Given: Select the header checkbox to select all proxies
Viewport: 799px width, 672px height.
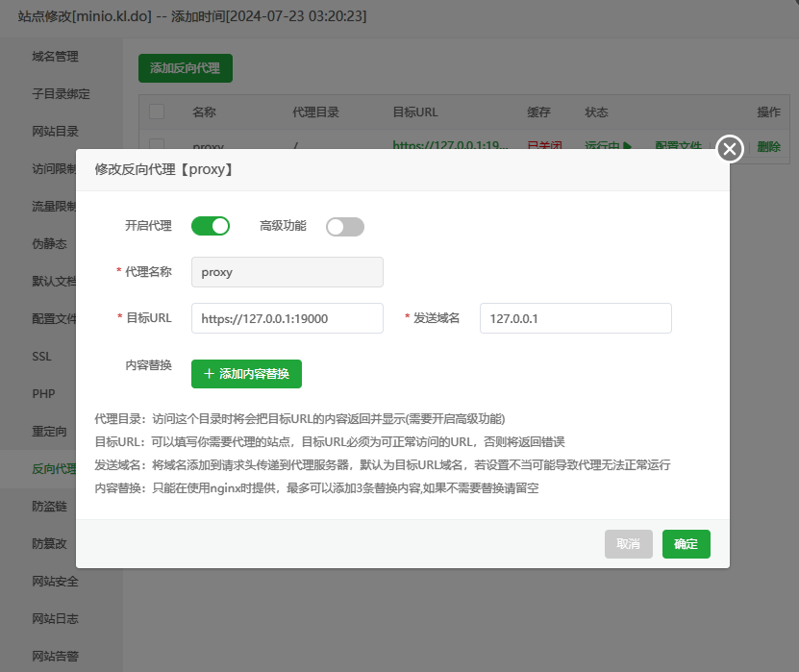Looking at the screenshot, I should pyautogui.click(x=157, y=112).
